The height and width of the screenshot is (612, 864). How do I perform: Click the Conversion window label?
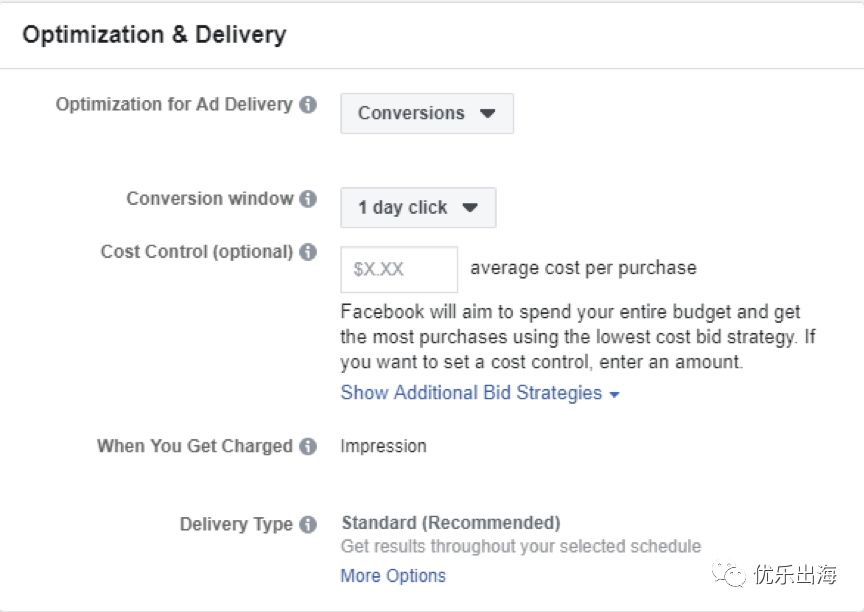tap(210, 199)
